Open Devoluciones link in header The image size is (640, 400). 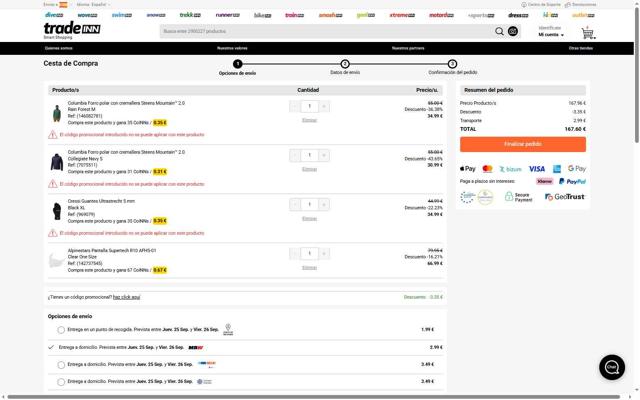point(580,4)
